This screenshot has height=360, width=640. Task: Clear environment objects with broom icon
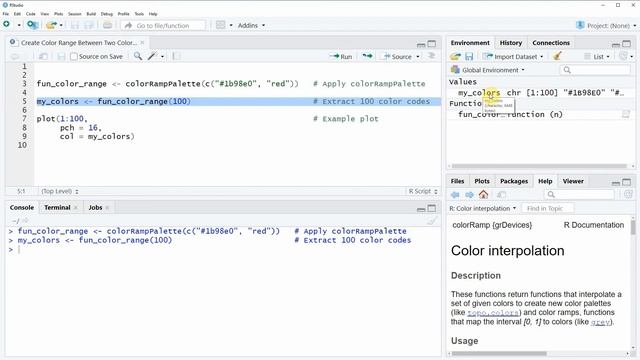557,56
